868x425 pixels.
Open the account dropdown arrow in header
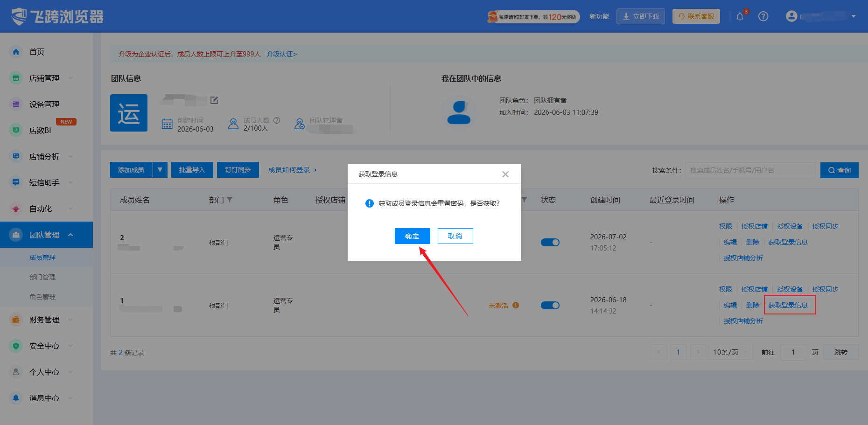[854, 16]
